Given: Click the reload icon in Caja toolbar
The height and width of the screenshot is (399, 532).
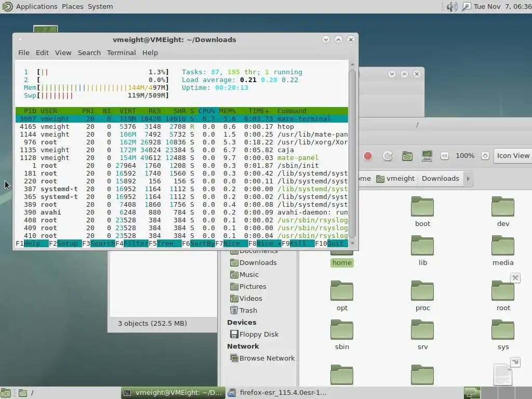Looking at the screenshot, I should pyautogui.click(x=387, y=156).
